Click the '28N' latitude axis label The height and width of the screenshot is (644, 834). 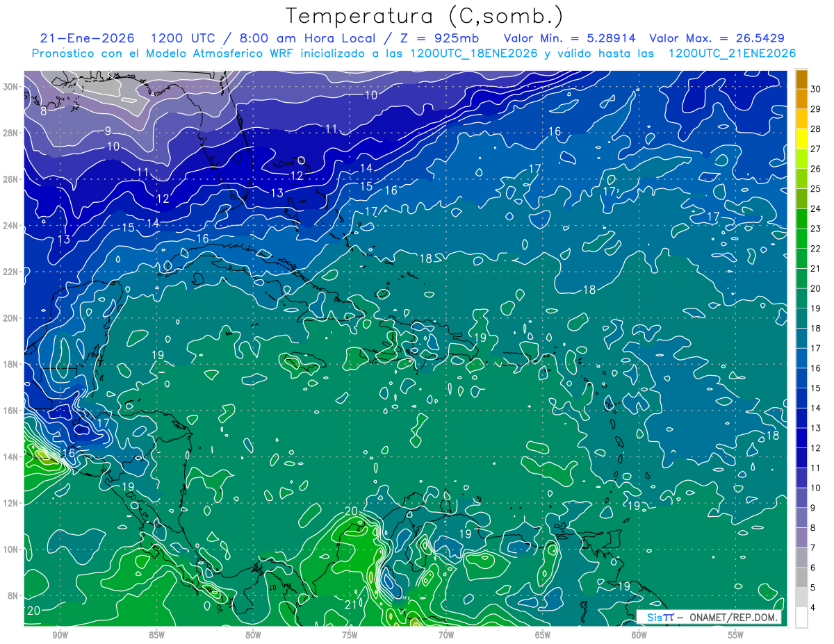(x=10, y=133)
